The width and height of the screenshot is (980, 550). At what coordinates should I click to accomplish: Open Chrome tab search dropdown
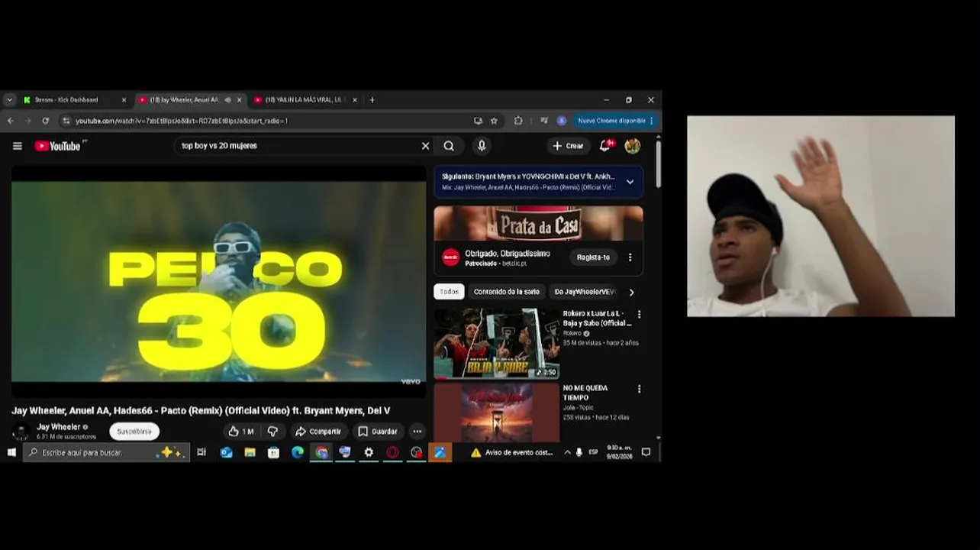pos(9,100)
